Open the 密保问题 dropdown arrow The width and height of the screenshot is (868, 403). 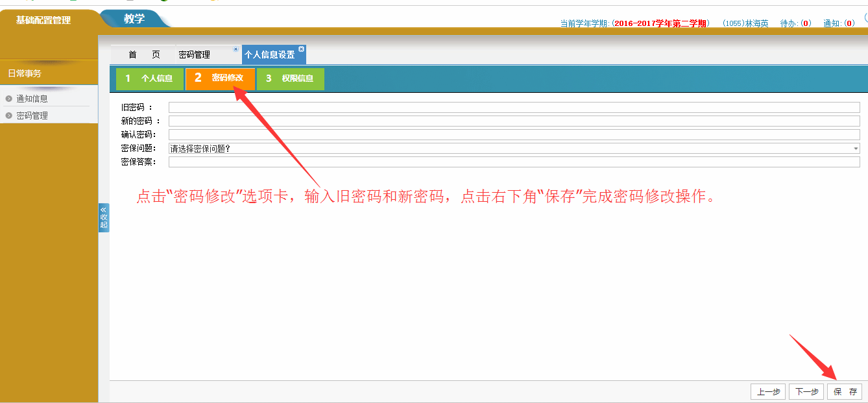[x=856, y=149]
